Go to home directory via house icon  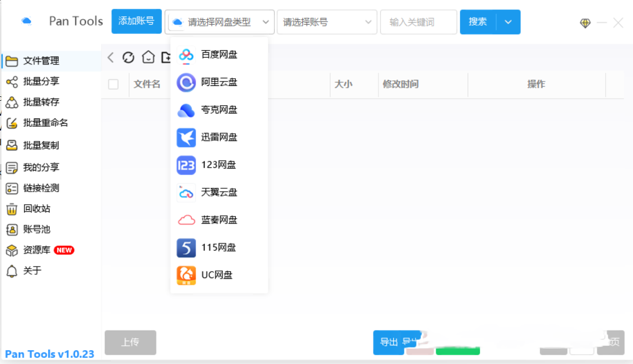pyautogui.click(x=148, y=57)
